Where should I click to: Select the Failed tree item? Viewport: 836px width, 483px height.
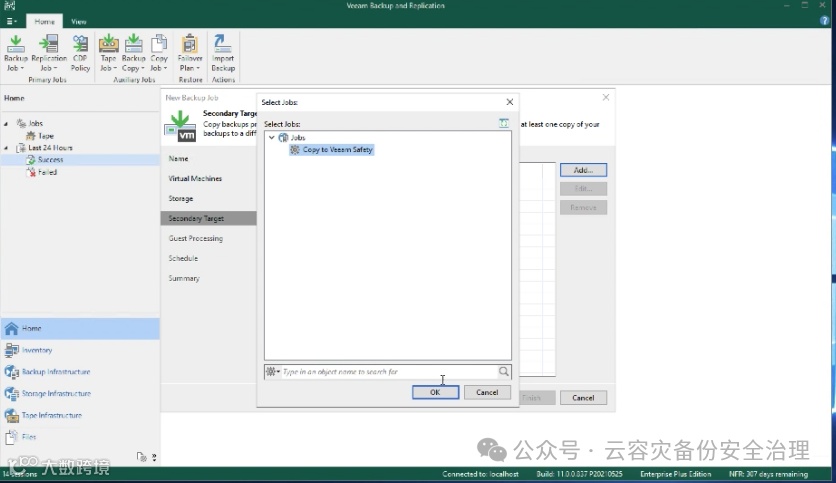coord(47,172)
